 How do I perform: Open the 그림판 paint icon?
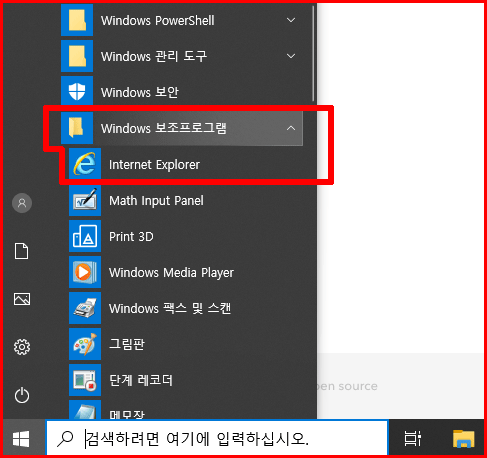pos(85,344)
